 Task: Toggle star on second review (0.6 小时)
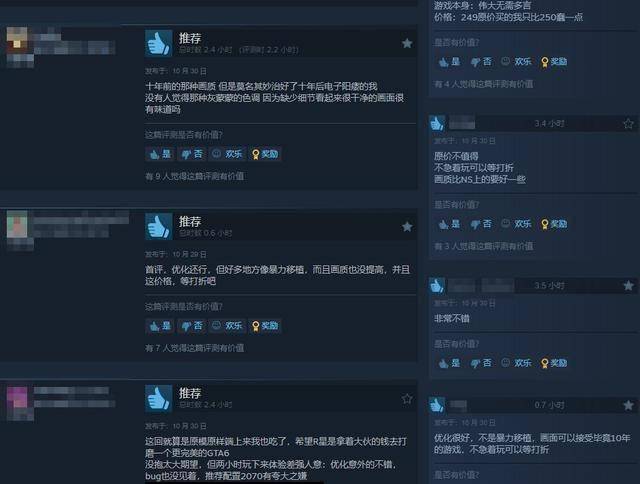[407, 226]
